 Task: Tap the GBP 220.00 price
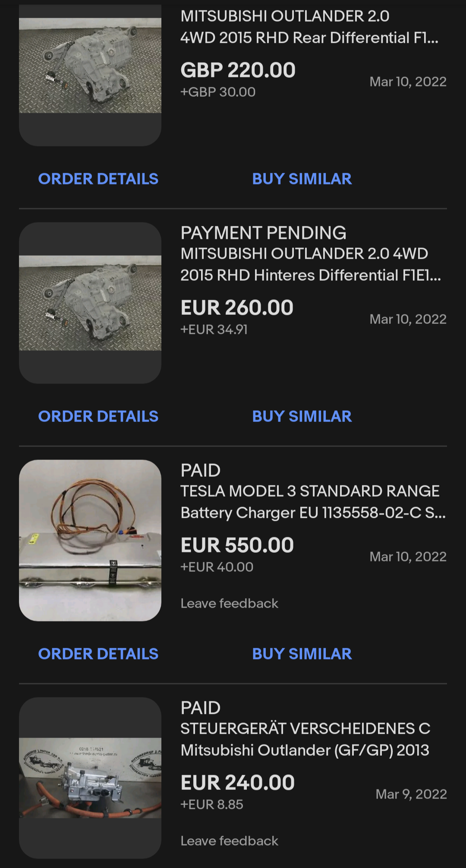(238, 70)
